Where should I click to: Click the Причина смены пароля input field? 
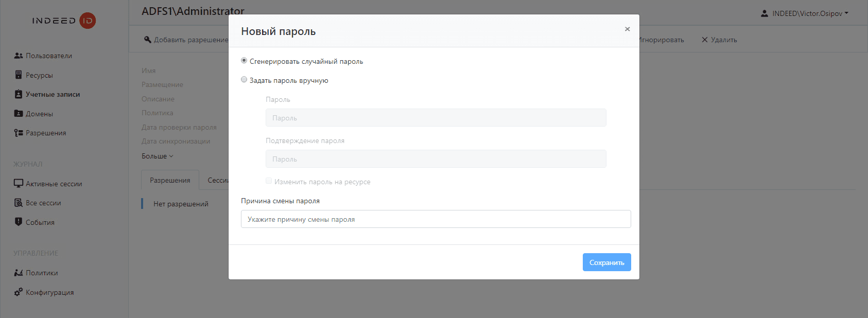point(436,219)
